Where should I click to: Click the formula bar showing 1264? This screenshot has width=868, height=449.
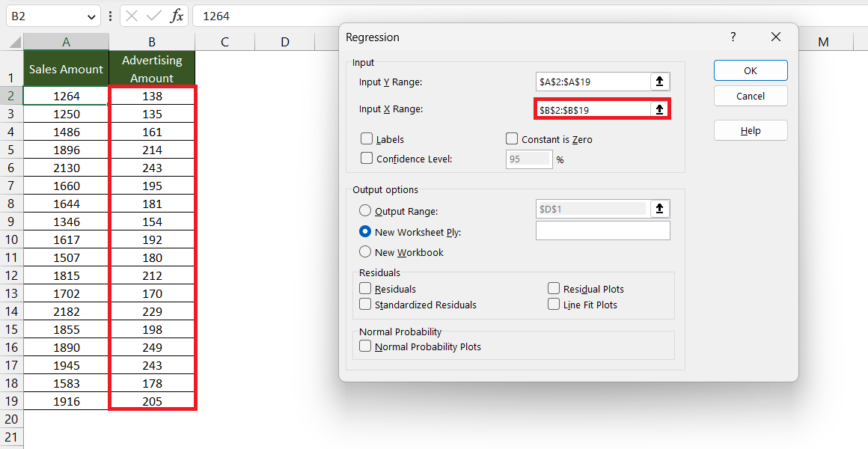pos(530,16)
